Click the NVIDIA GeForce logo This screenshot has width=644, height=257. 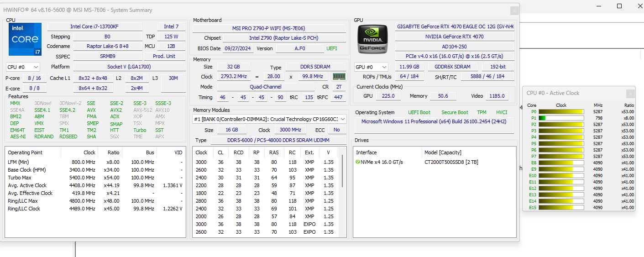tap(373, 39)
